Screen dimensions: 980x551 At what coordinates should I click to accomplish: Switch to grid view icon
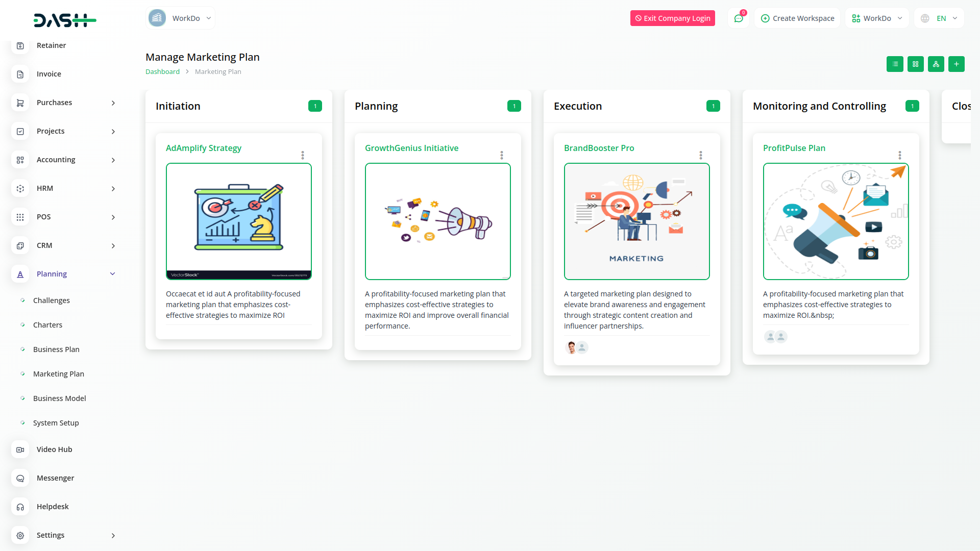click(915, 64)
